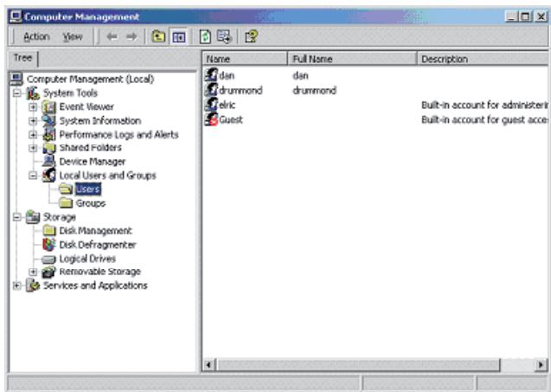
Task: Collapse Local Users and Groups node
Action: [33, 176]
